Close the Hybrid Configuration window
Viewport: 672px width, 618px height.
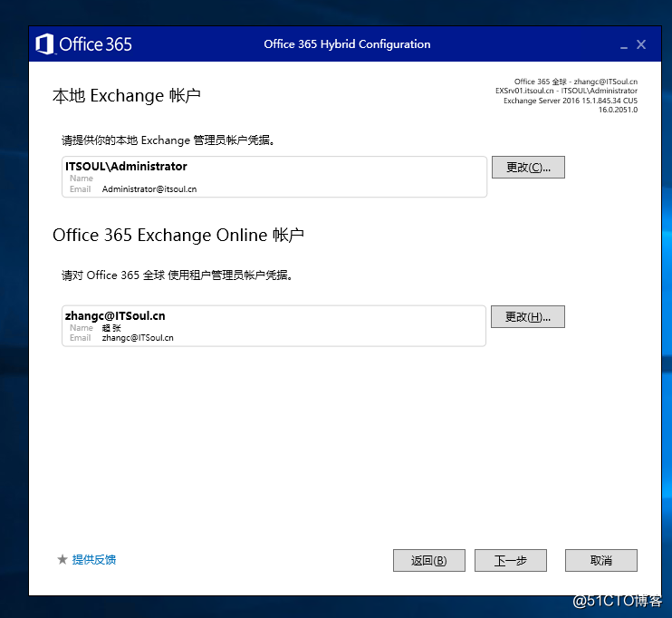(641, 44)
